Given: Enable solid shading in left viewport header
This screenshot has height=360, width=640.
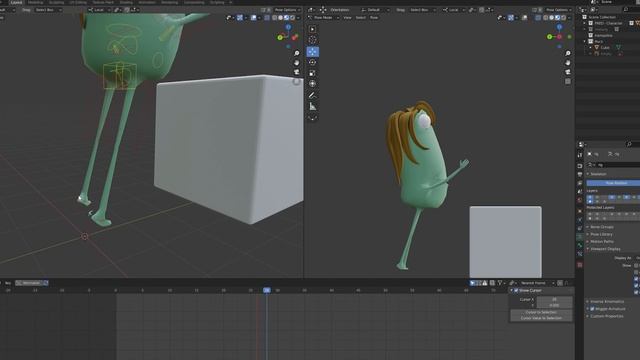Looking at the screenshot, I should click(x=280, y=18).
